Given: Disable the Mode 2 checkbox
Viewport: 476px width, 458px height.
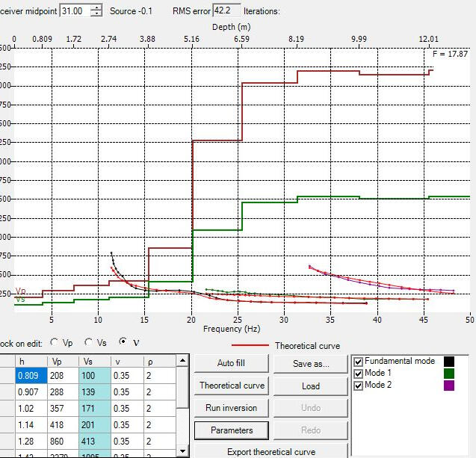Looking at the screenshot, I should coord(359,386).
